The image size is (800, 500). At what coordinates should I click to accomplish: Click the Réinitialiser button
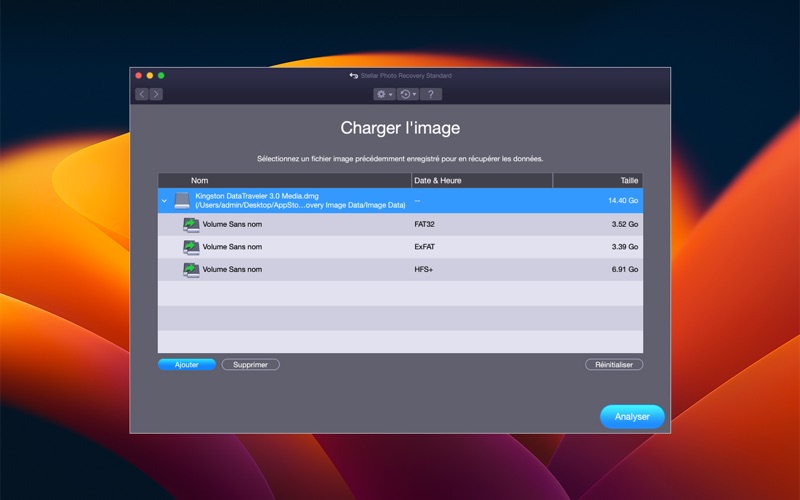click(614, 364)
